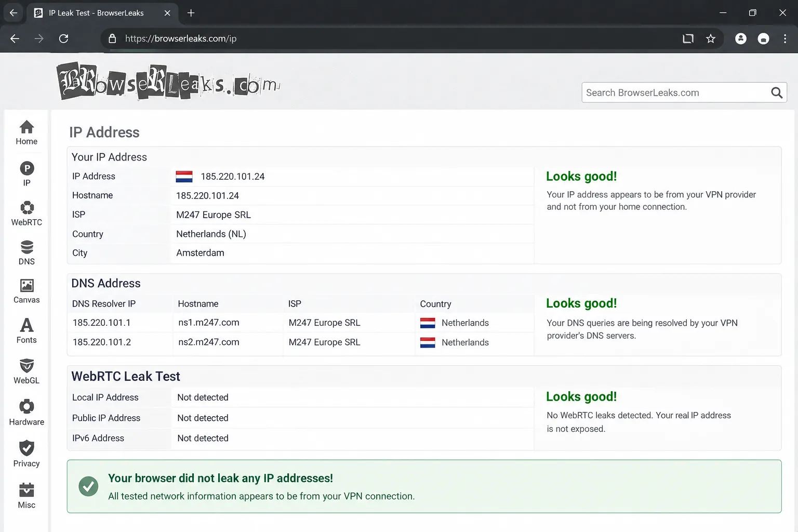Open the user profile icon in the toolbar
Image resolution: width=798 pixels, height=532 pixels.
click(741, 38)
